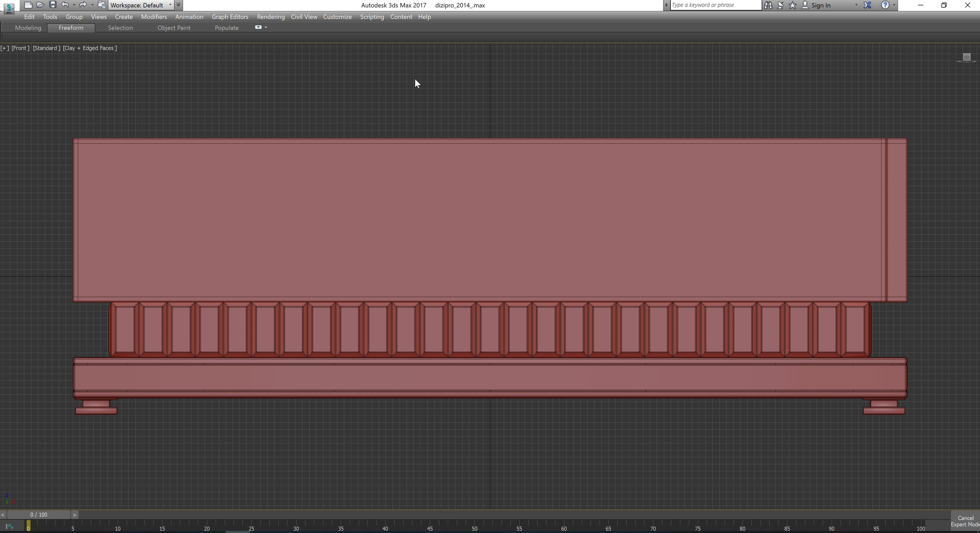Screen dimensions: 980x533
Task: Toggle the Mini Curve Editor button
Action: (x=9, y=527)
